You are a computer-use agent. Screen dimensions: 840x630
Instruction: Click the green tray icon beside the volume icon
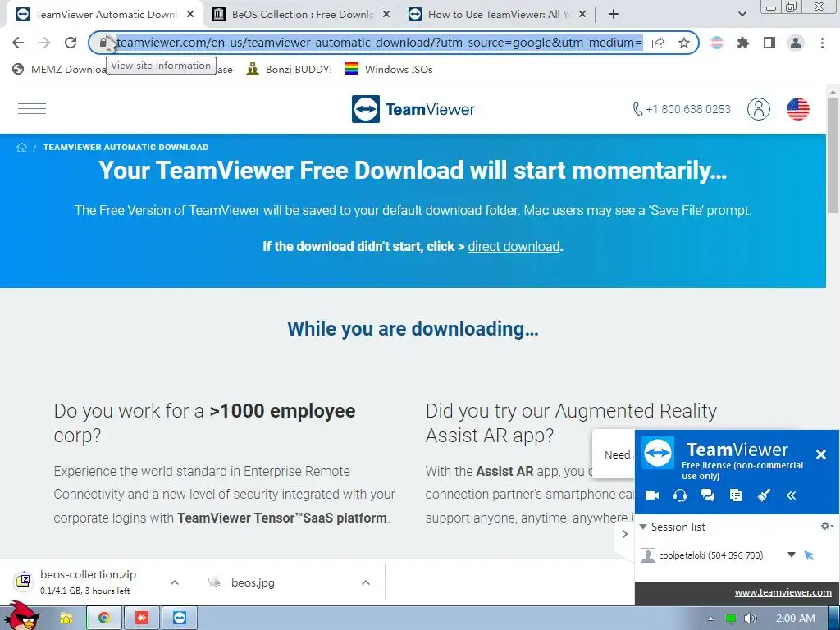(x=730, y=619)
